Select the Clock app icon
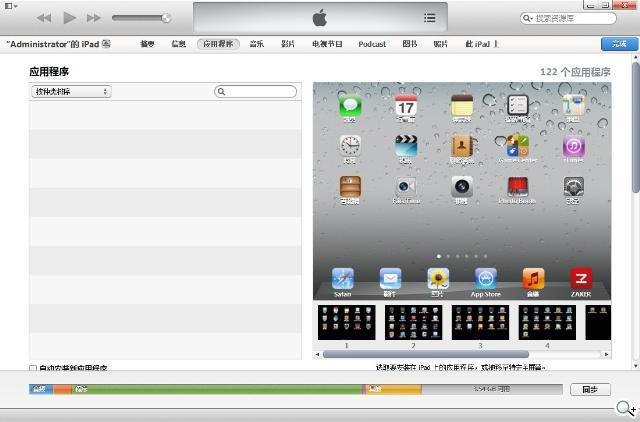This screenshot has height=422, width=640. click(350, 146)
